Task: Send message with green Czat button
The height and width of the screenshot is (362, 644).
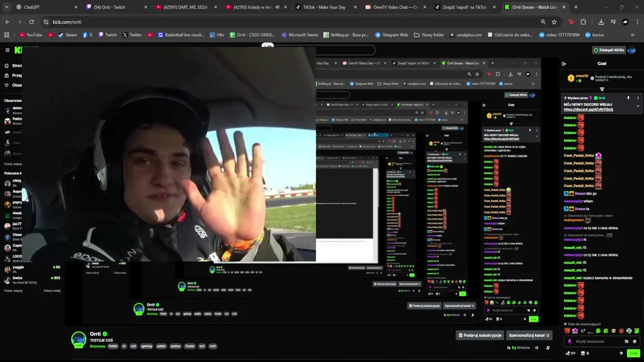Action: (633, 353)
